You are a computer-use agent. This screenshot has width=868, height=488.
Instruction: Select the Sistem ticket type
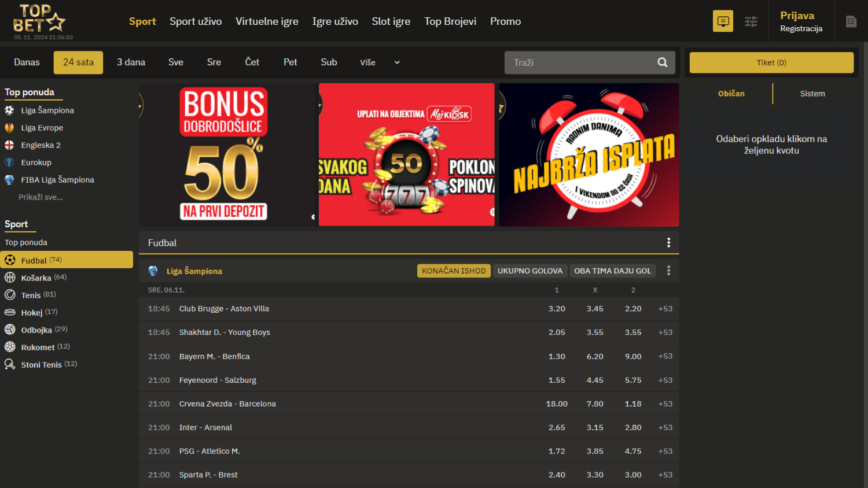click(x=812, y=94)
